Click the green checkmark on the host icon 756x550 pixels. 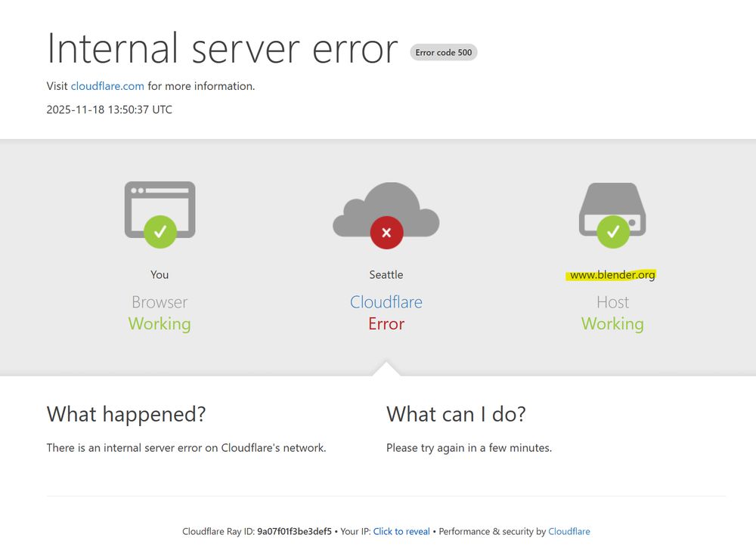[x=613, y=232]
